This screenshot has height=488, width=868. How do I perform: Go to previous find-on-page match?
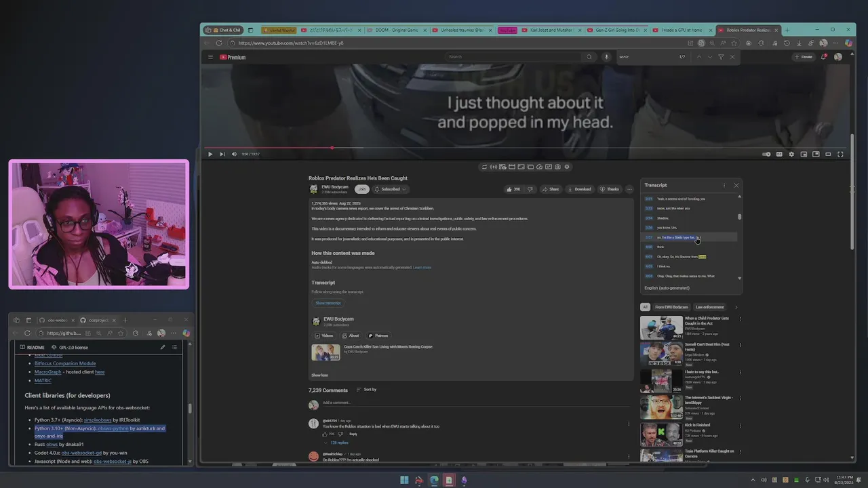click(699, 57)
